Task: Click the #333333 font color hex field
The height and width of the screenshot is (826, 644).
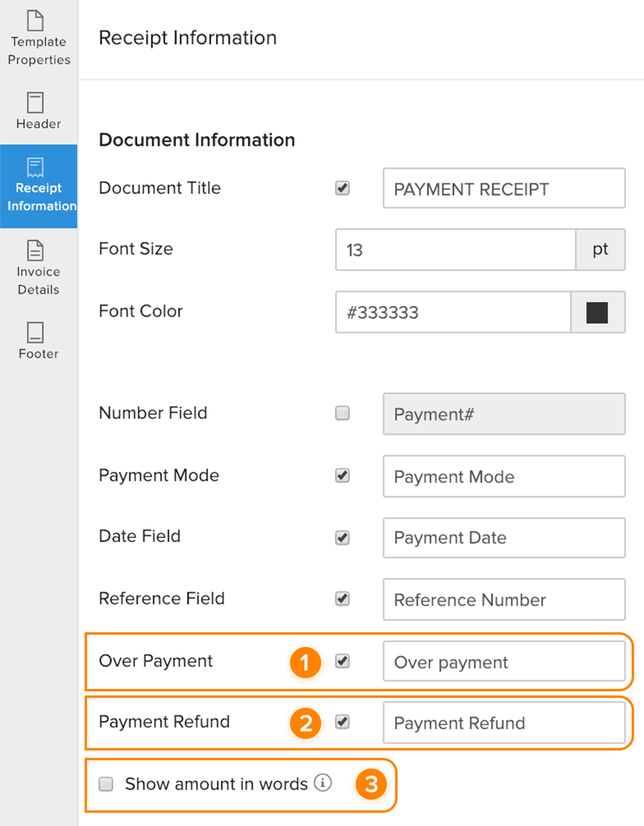Action: (x=453, y=313)
